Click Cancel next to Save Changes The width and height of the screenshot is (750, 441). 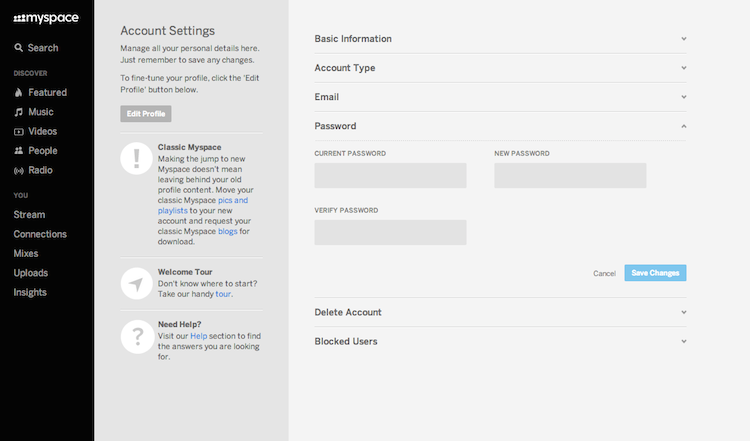tap(605, 274)
